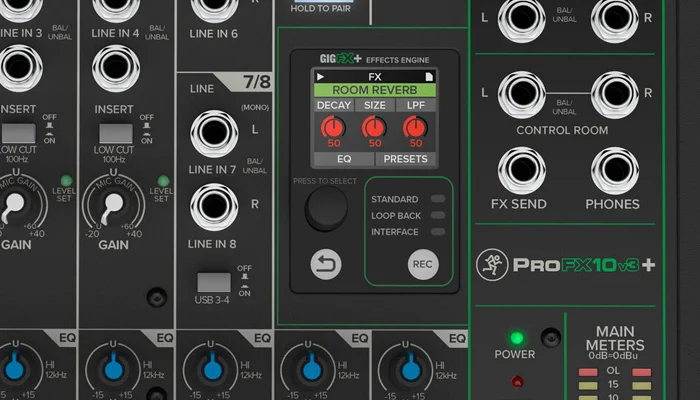
Task: Click the DECAY value 50 readout
Action: coord(333,143)
